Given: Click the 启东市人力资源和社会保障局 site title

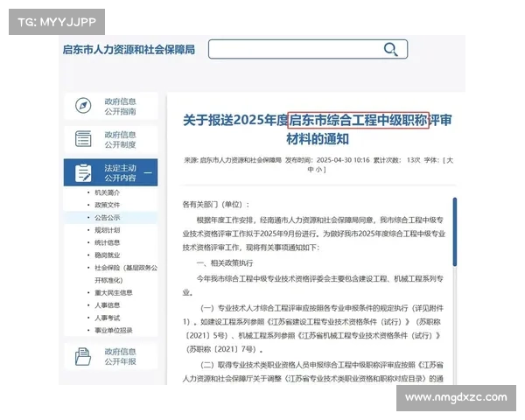Looking at the screenshot, I should pyautogui.click(x=129, y=49).
